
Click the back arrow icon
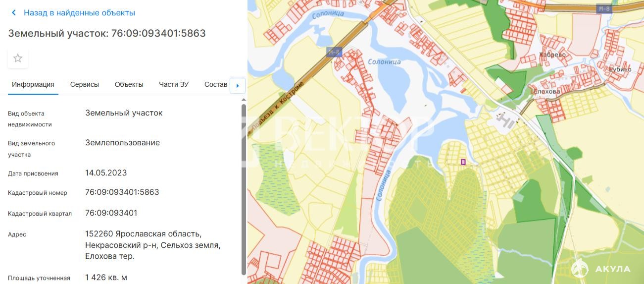point(14,13)
